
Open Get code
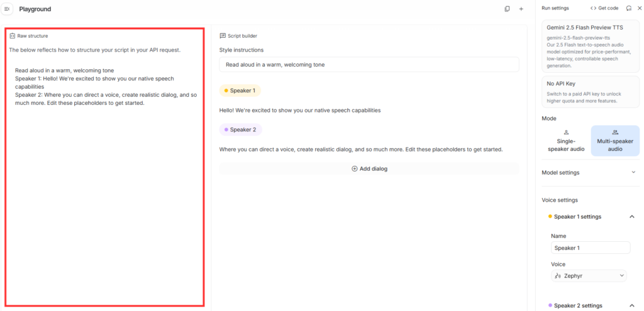point(604,8)
